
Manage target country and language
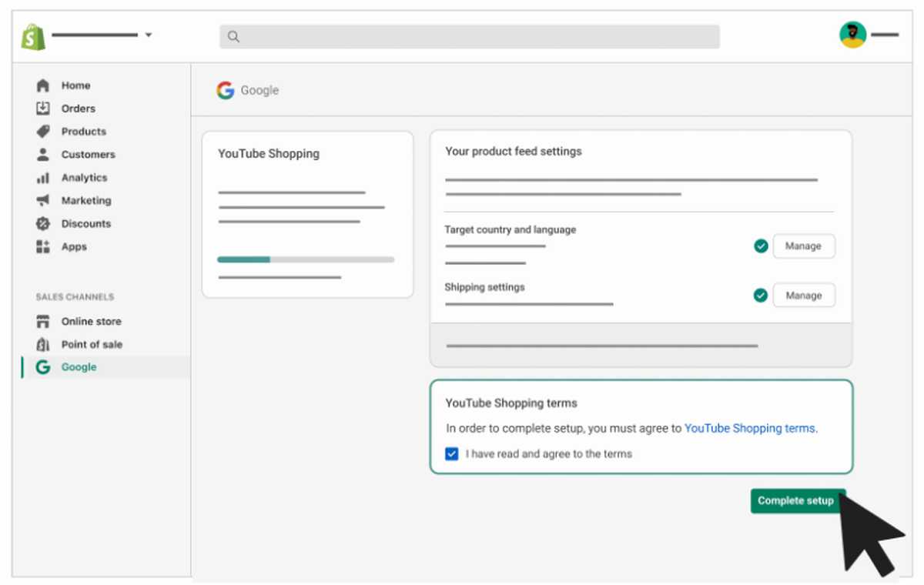tap(803, 246)
